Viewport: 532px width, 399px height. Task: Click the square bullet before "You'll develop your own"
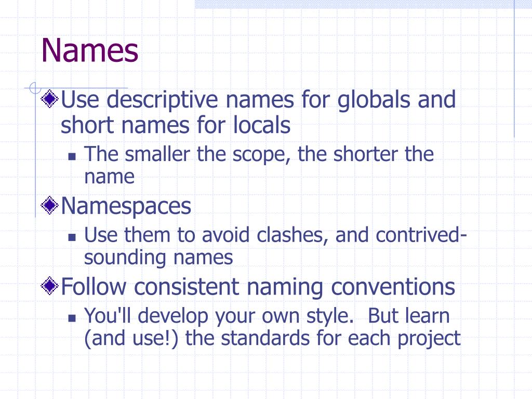[72, 318]
